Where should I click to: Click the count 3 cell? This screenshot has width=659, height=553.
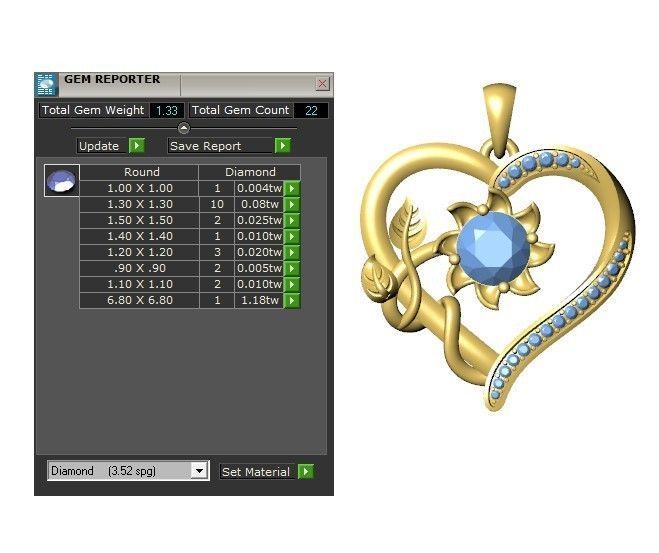[217, 252]
